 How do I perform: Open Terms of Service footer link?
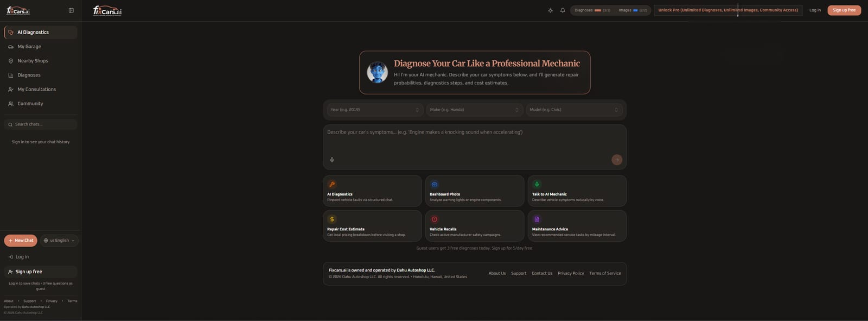[605, 273]
